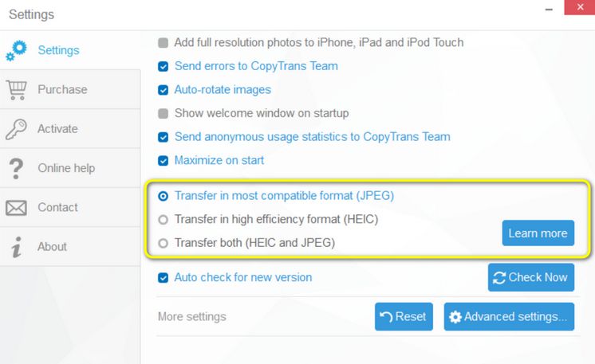595x364 pixels.
Task: Click the refresh icon on Check Now
Action: (500, 278)
